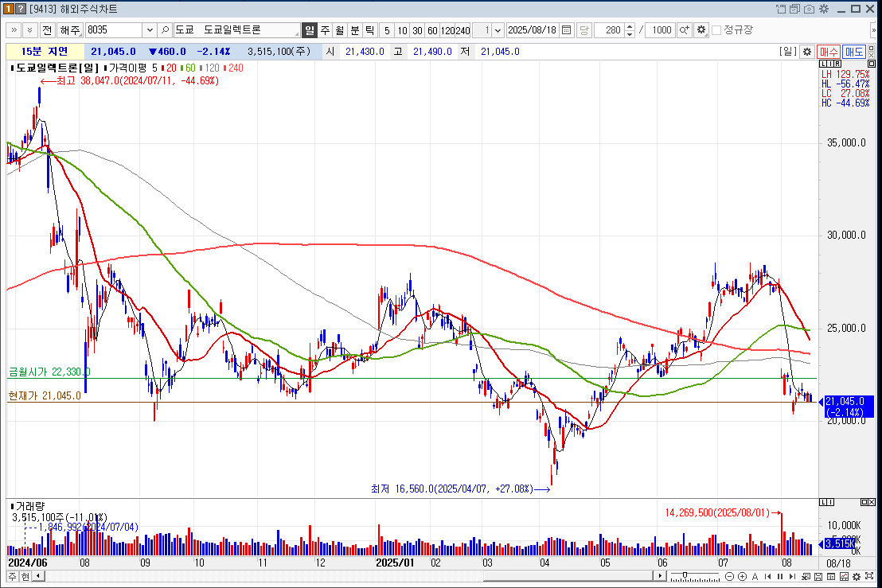
Task: Open chart settings gear next to 매수
Action: [x=806, y=52]
